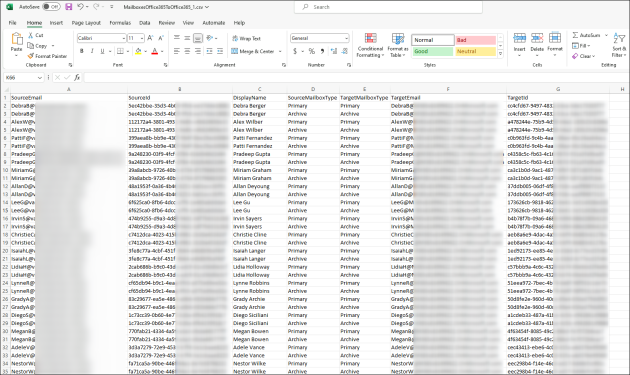
Task: Select column C header
Action: [259, 89]
